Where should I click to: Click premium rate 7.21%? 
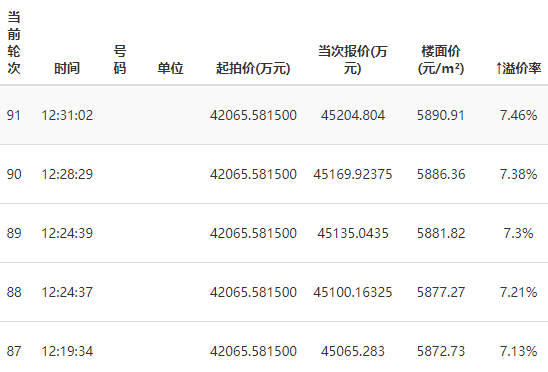518,292
